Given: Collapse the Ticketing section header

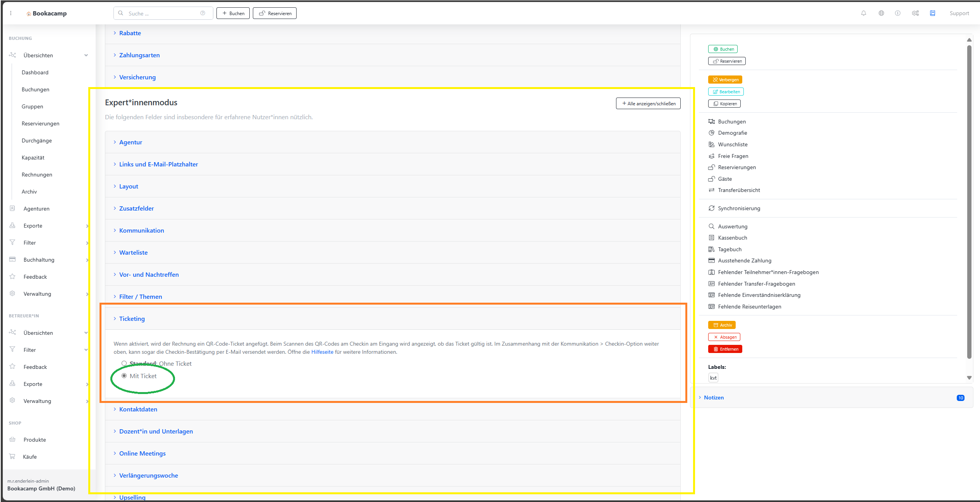Looking at the screenshot, I should pos(132,319).
